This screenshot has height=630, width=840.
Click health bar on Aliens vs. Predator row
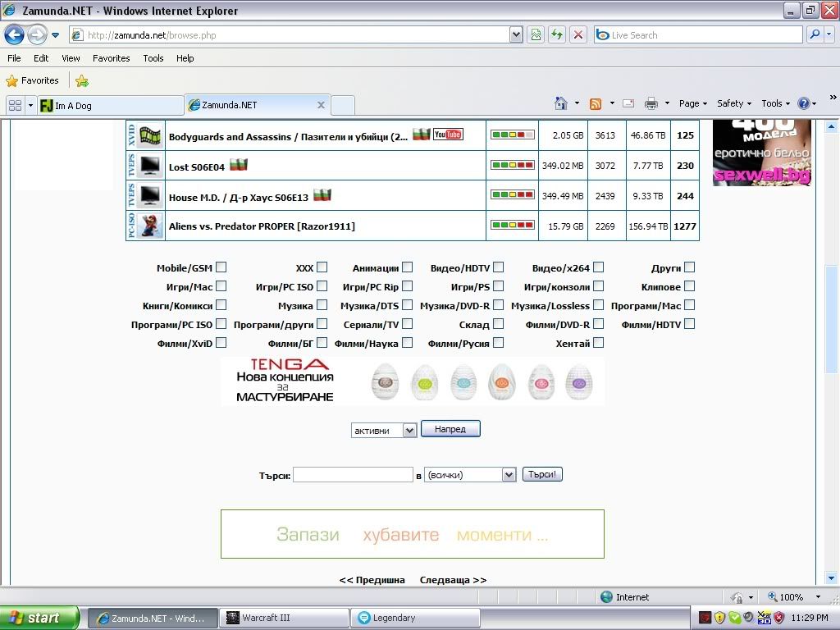click(x=513, y=225)
